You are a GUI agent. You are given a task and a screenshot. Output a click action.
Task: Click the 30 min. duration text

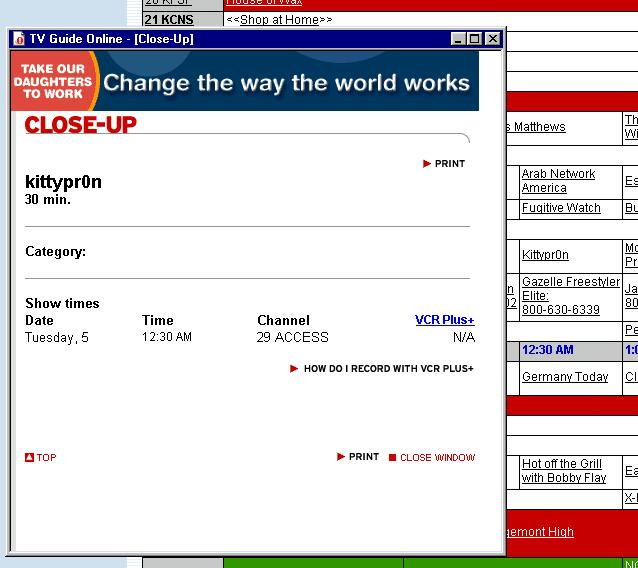tap(48, 199)
